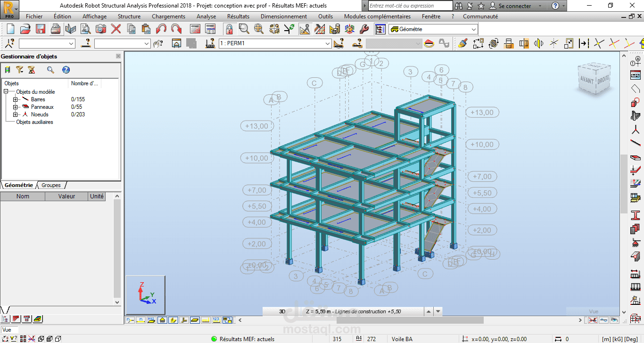The height and width of the screenshot is (343, 644).
Task: Open the Modules complémentaires menu
Action: click(377, 16)
